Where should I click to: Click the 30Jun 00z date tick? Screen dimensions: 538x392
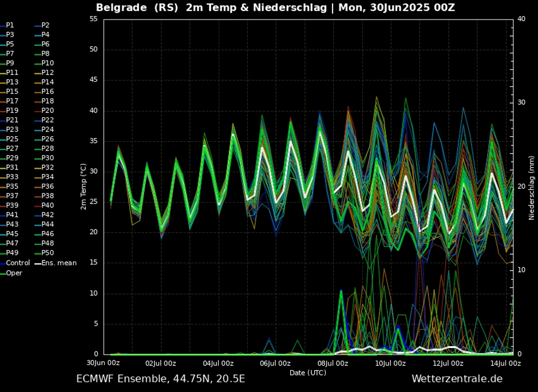(103, 363)
